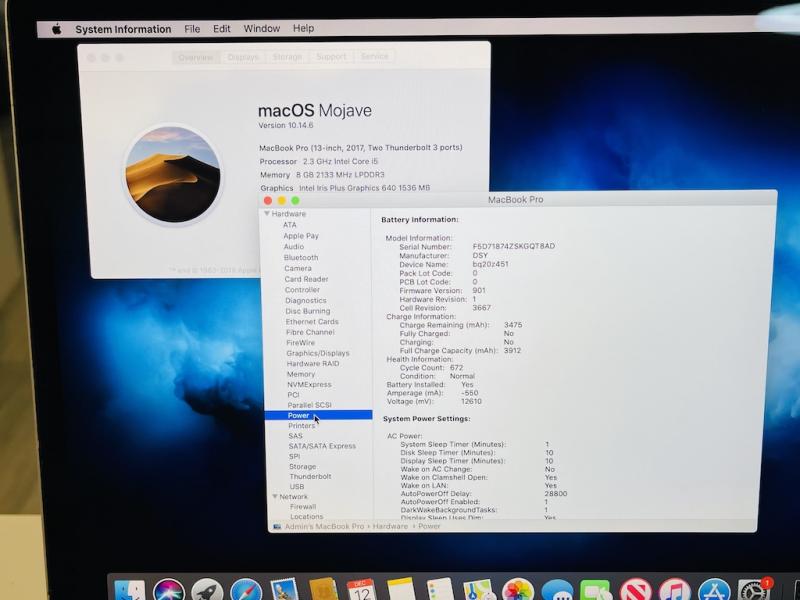Select Thunderbolt in the sidebar list
The height and width of the screenshot is (600, 800).
point(310,476)
